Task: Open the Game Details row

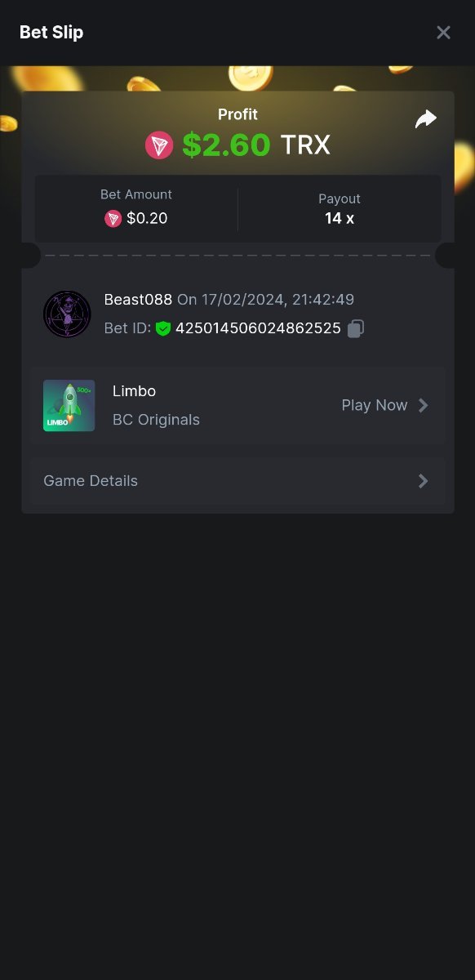Action: [237, 481]
